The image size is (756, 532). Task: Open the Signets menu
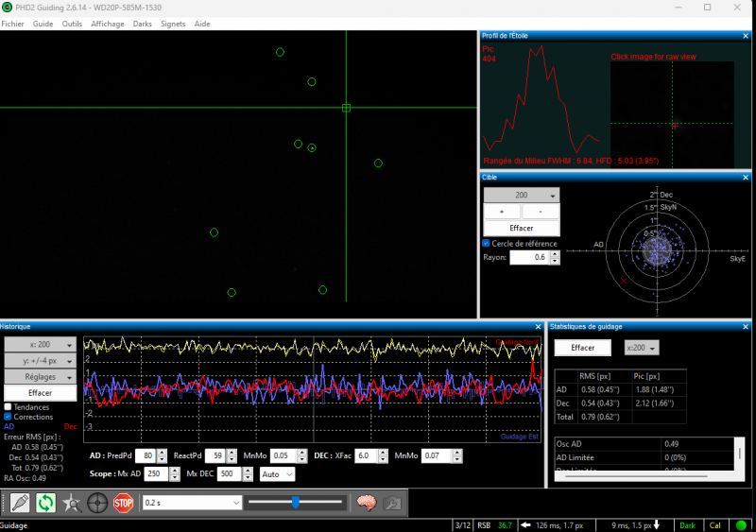pos(173,24)
